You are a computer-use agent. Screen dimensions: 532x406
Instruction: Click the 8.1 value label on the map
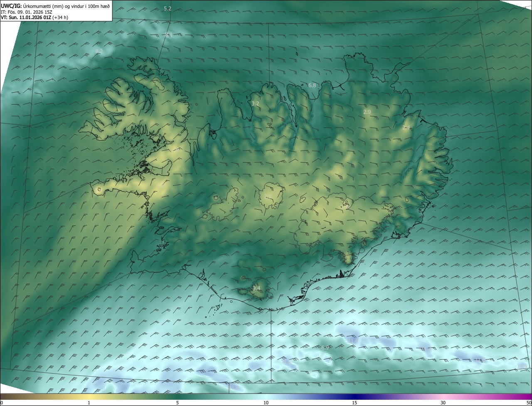tap(168, 34)
